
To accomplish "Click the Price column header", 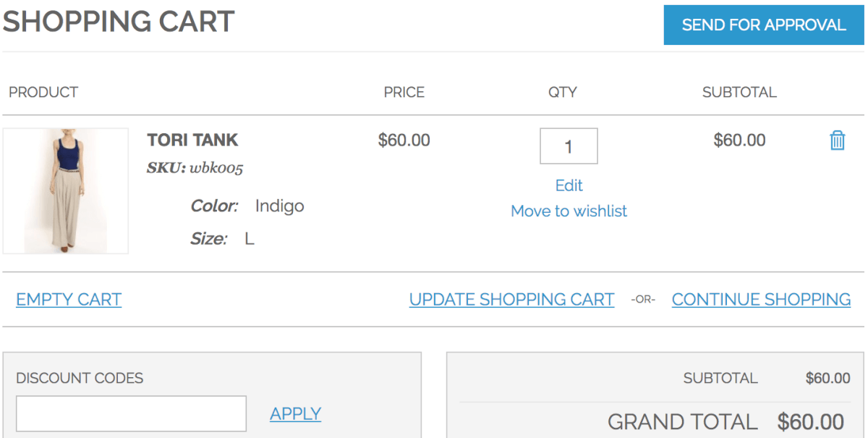I will 404,93.
